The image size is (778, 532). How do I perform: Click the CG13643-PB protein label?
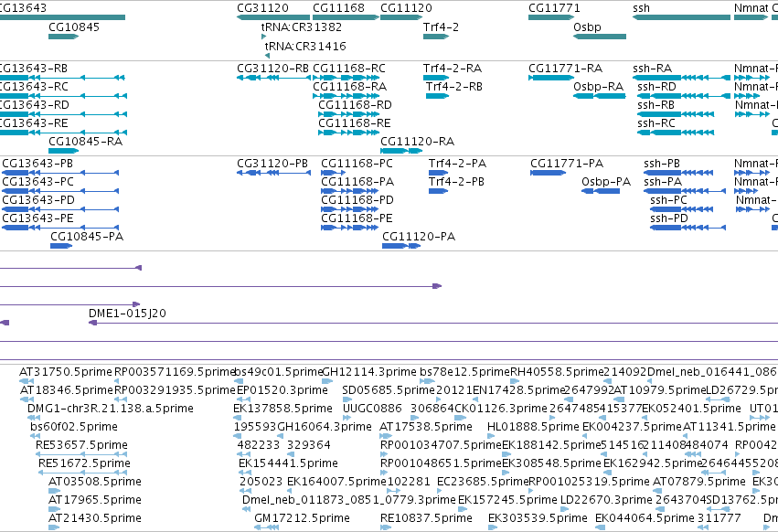pyautogui.click(x=37, y=164)
